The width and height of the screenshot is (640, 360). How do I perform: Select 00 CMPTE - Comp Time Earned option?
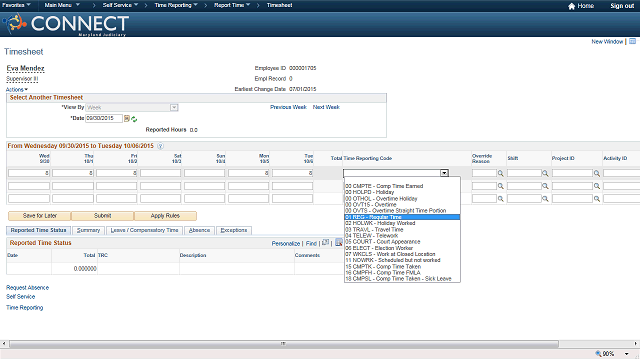click(402, 186)
